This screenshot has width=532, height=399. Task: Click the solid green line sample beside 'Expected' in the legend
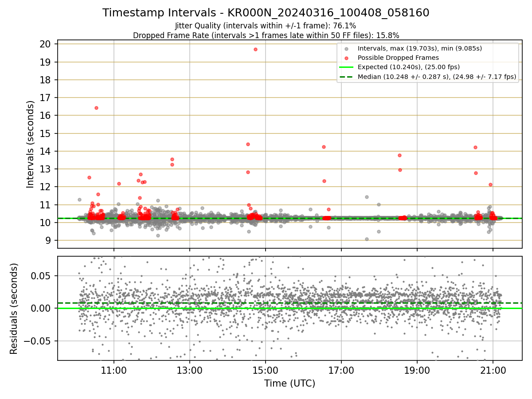[347, 67]
